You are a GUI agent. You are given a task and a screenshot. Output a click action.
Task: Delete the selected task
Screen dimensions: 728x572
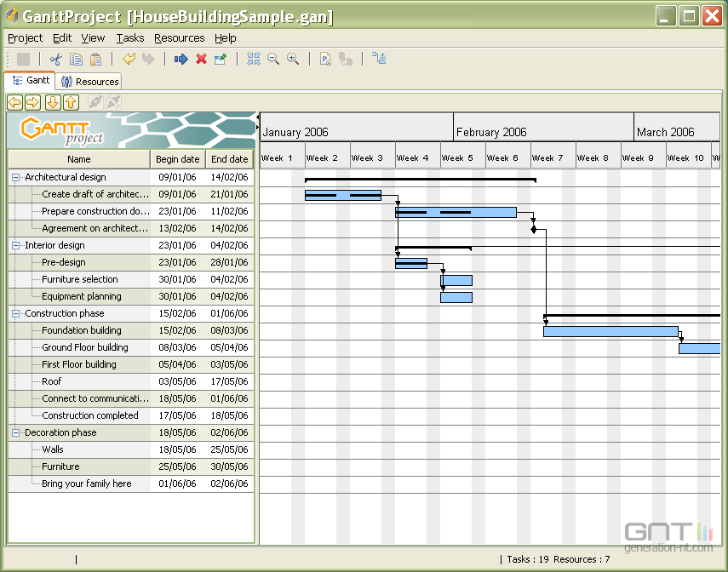(201, 59)
